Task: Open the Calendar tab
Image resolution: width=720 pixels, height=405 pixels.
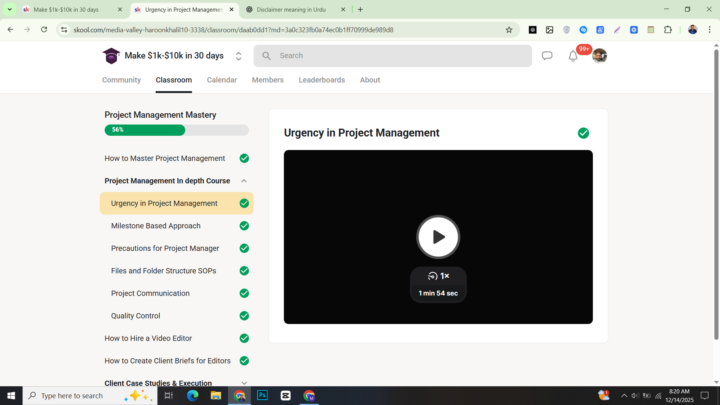Action: (x=222, y=80)
